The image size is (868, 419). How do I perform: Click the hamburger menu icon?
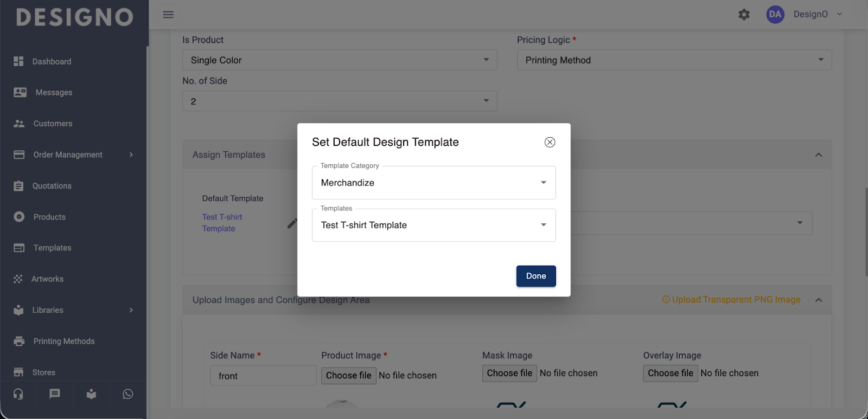pyautogui.click(x=168, y=15)
